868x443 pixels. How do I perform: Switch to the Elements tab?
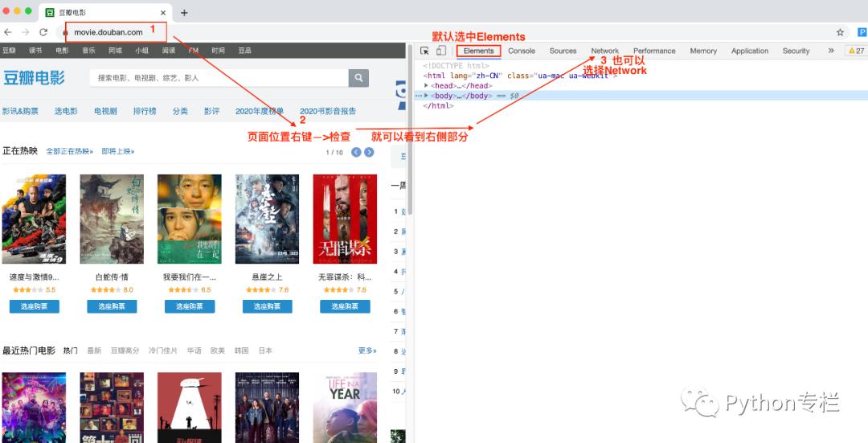479,51
